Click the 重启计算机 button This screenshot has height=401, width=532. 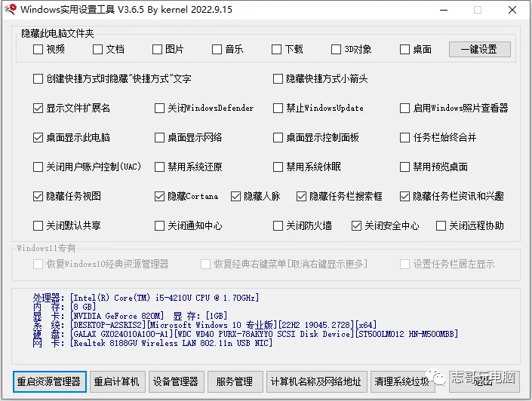click(116, 381)
